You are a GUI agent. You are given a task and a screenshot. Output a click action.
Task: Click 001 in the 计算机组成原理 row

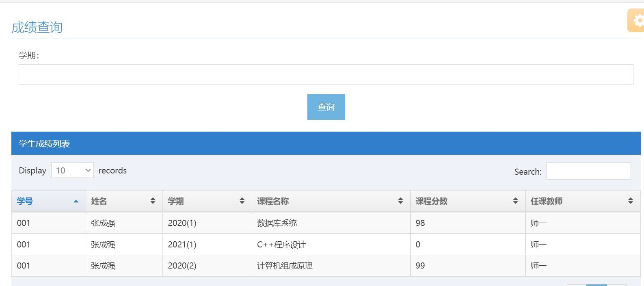(x=24, y=266)
